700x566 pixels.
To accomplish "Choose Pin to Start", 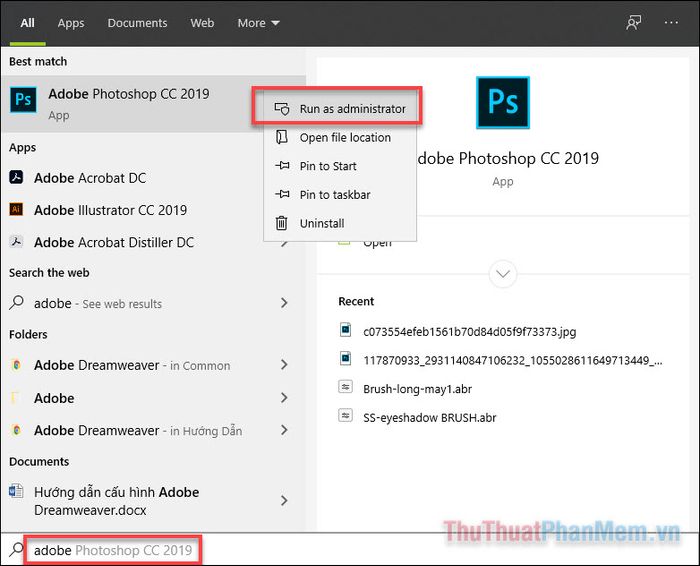I will pos(340,166).
